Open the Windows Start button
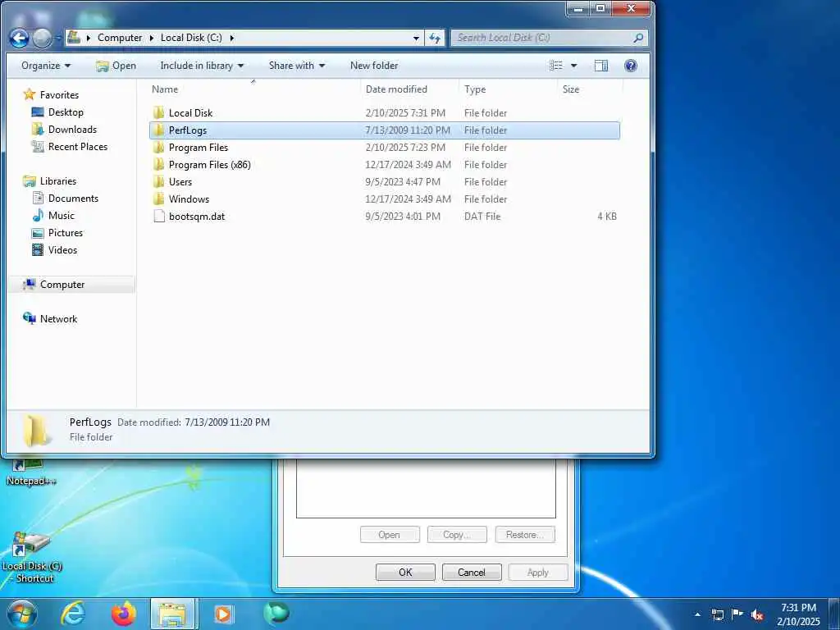840x630 pixels. 22,614
